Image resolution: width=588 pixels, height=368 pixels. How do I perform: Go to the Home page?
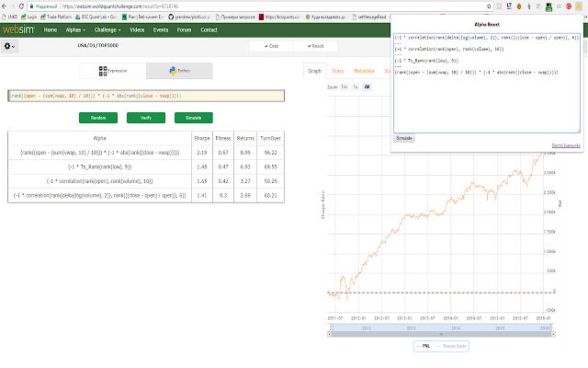[x=51, y=29]
